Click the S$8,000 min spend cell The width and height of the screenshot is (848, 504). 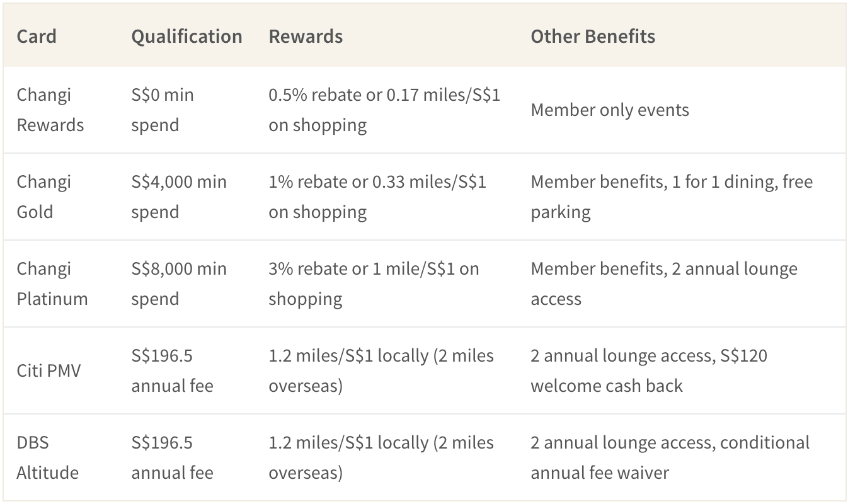click(x=179, y=283)
